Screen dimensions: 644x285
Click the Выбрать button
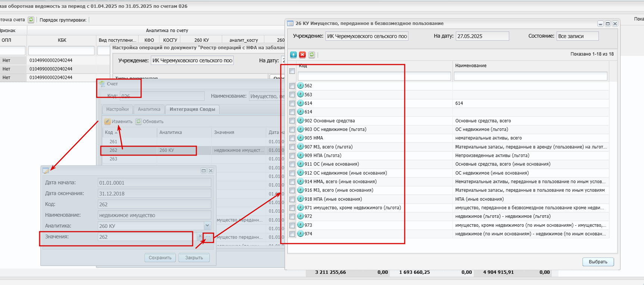598,262
